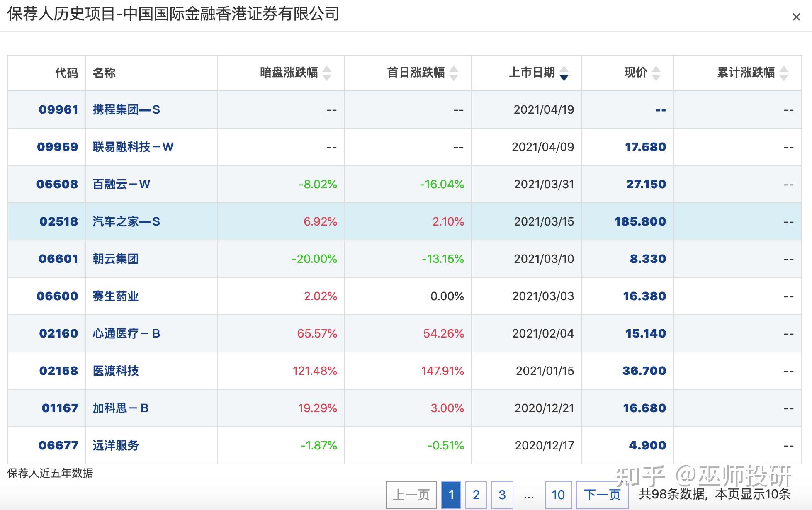Open stock 远洋服务
The height and width of the screenshot is (510, 812).
point(115,445)
